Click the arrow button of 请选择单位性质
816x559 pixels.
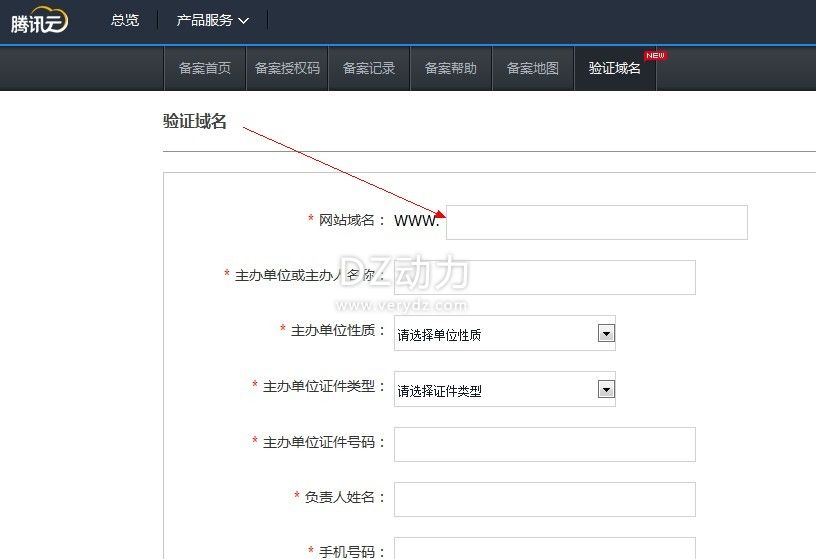605,334
